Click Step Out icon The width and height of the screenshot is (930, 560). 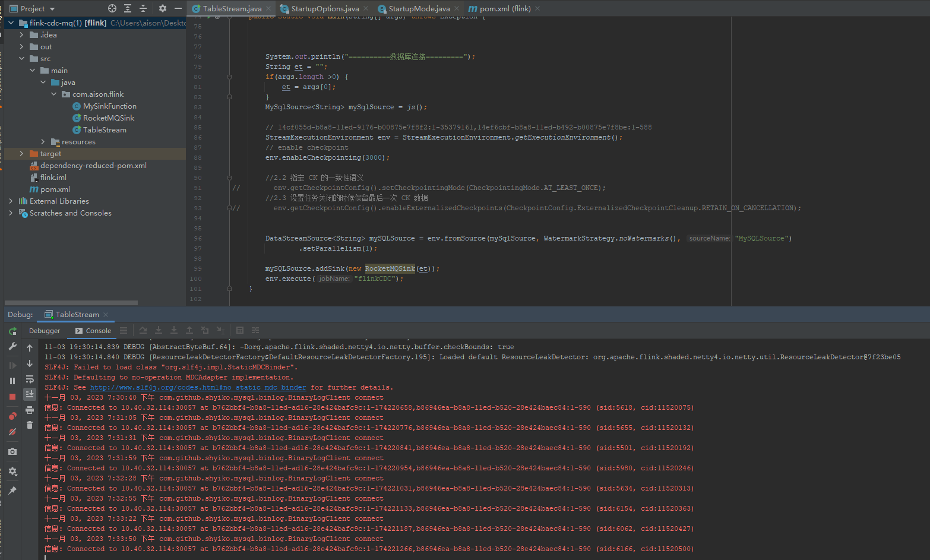point(189,330)
